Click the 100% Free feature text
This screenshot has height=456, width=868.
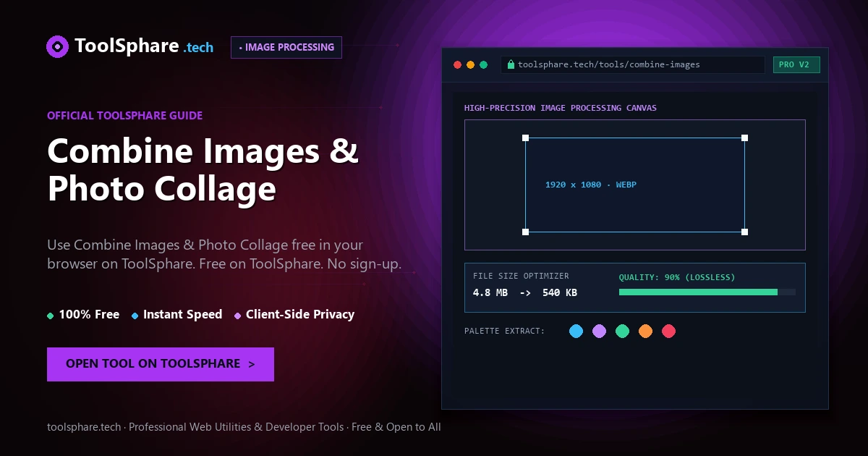[x=89, y=314]
